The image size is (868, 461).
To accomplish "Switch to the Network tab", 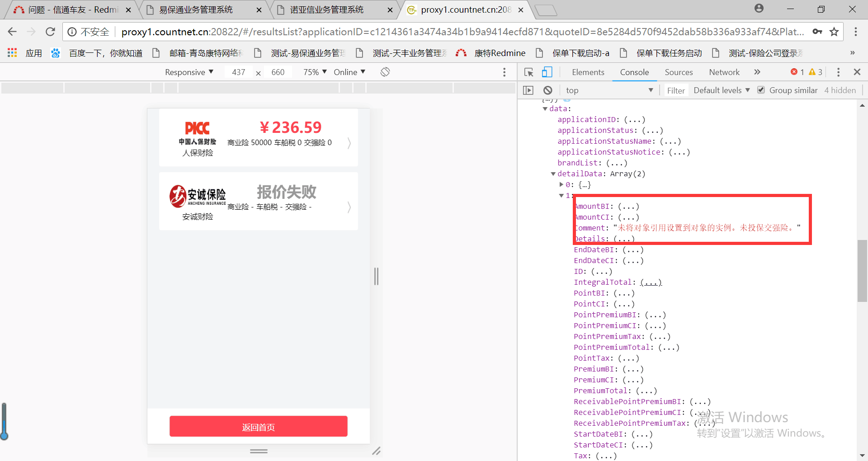I will tap(724, 72).
